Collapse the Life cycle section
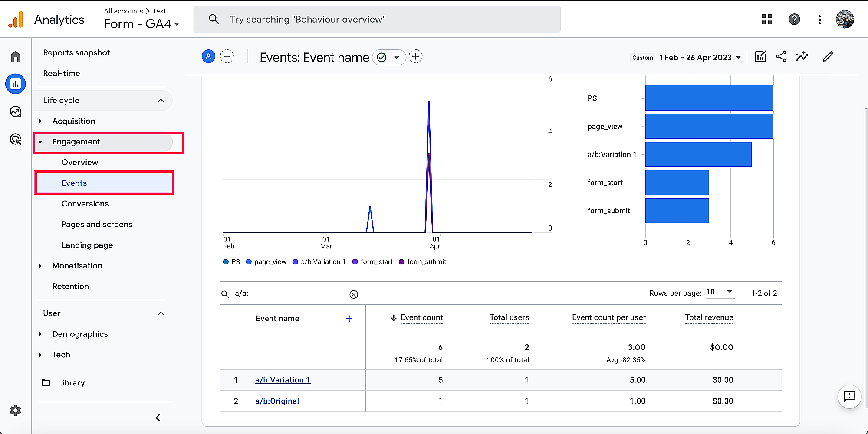The height and width of the screenshot is (434, 868). tap(161, 101)
